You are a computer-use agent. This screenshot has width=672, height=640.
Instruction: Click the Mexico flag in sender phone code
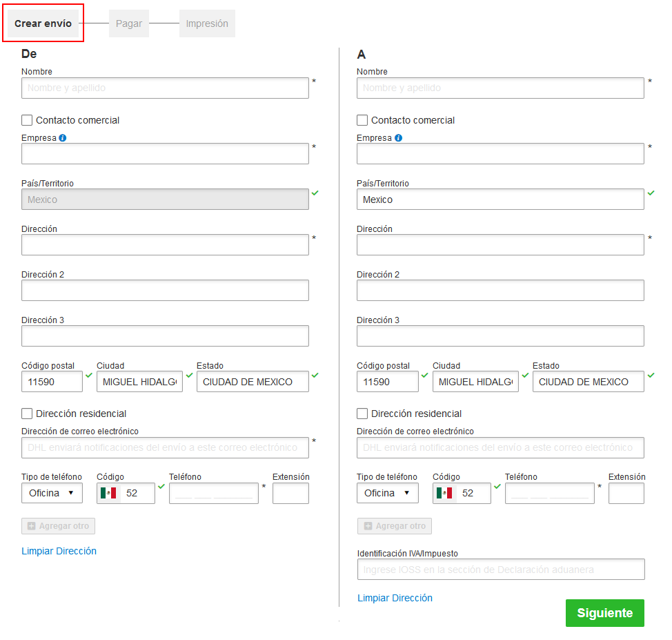[108, 493]
